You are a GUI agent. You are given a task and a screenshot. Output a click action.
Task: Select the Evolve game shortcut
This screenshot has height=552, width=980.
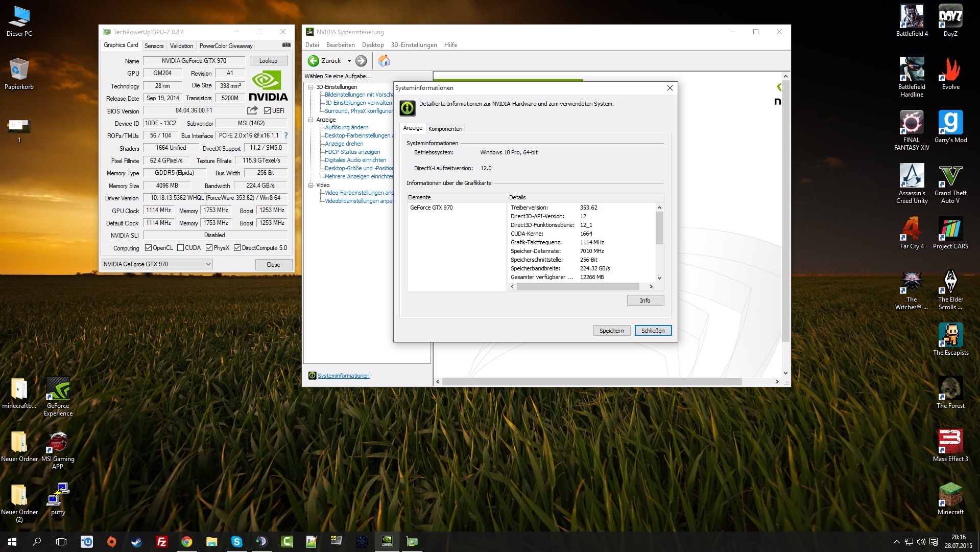click(x=950, y=74)
